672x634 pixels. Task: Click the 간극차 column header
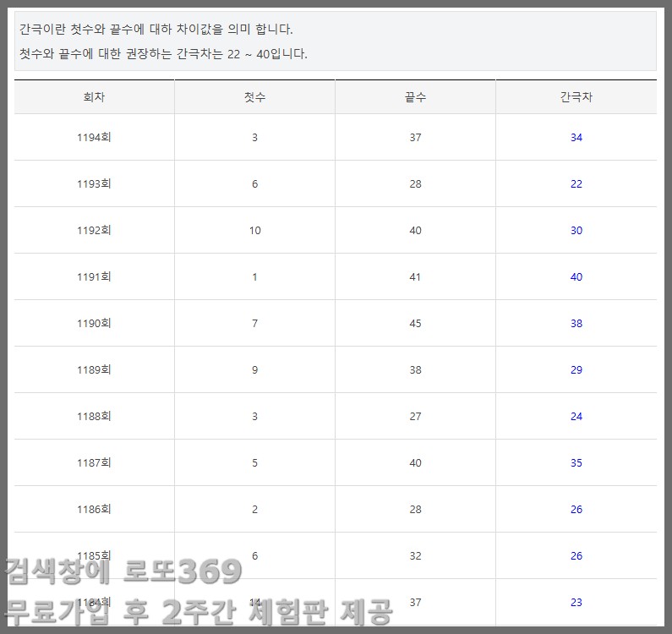point(576,97)
